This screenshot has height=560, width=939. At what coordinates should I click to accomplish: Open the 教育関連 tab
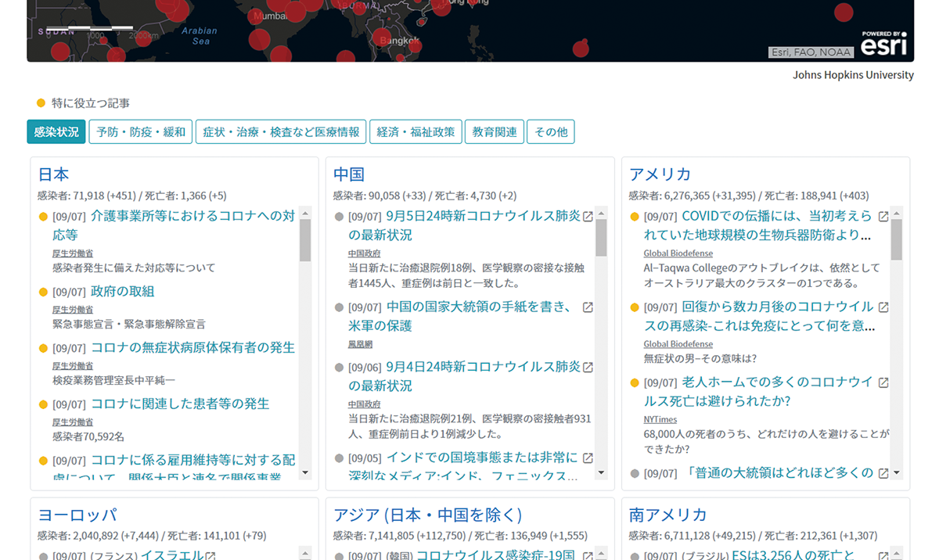coord(495,132)
